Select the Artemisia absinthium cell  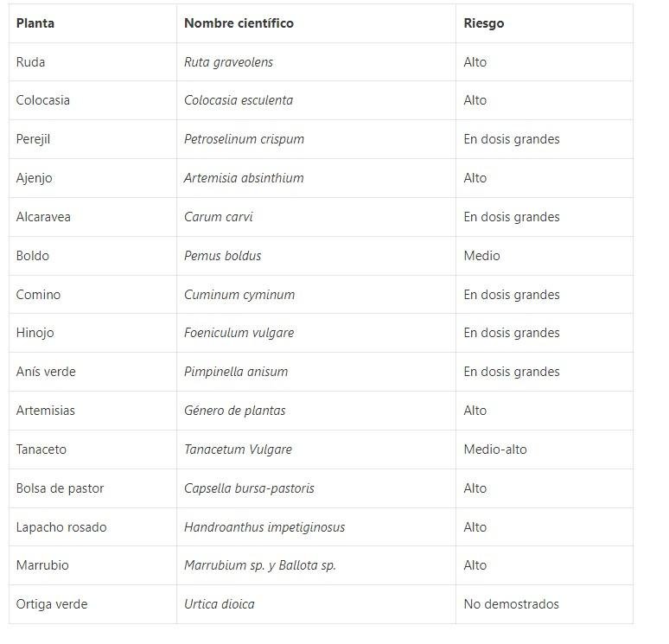pyautogui.click(x=244, y=178)
